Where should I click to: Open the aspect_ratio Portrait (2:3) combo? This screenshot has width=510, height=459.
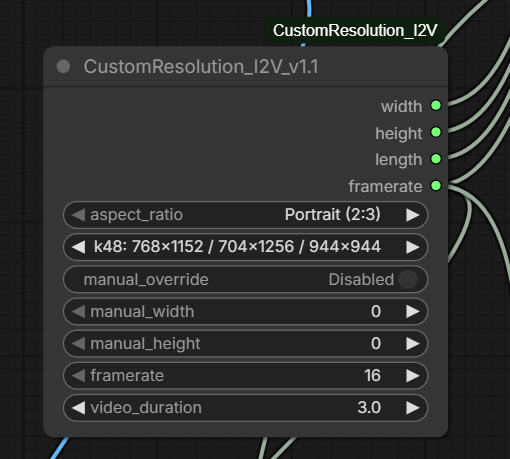click(245, 215)
